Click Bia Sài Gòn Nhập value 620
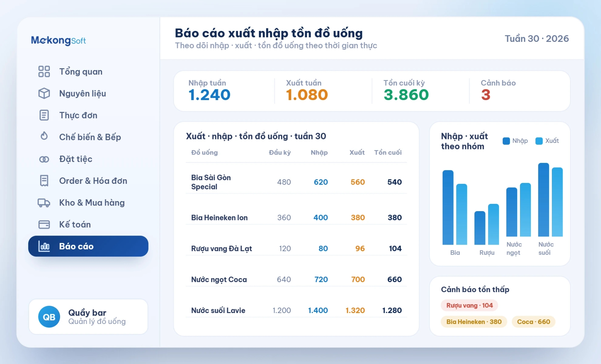The width and height of the screenshot is (601, 364). pos(321,182)
